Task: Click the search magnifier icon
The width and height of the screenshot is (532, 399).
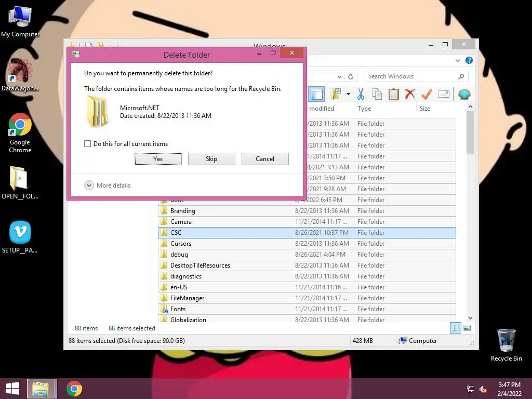Action: [x=461, y=76]
